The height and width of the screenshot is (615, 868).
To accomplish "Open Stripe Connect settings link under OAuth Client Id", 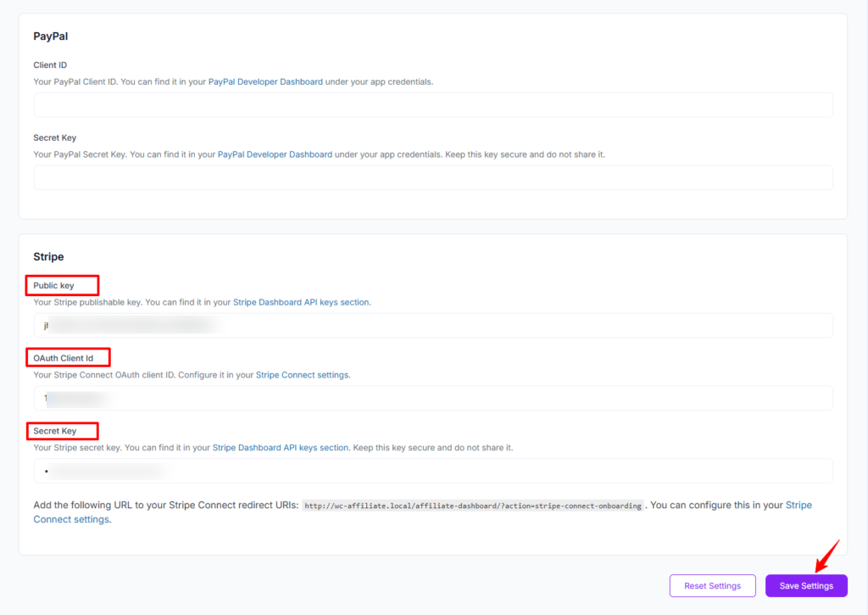I will [303, 375].
